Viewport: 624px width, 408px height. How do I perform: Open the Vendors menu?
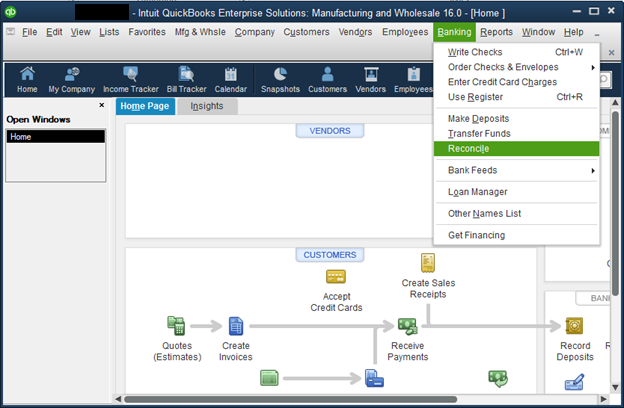355,32
